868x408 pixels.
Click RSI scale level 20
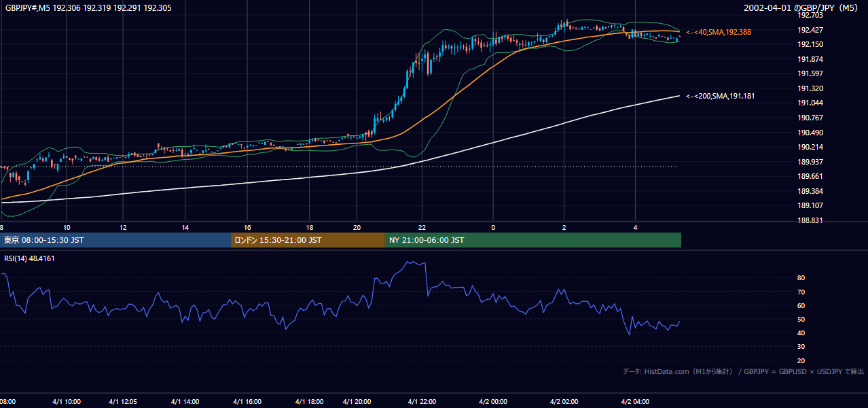[x=801, y=360]
